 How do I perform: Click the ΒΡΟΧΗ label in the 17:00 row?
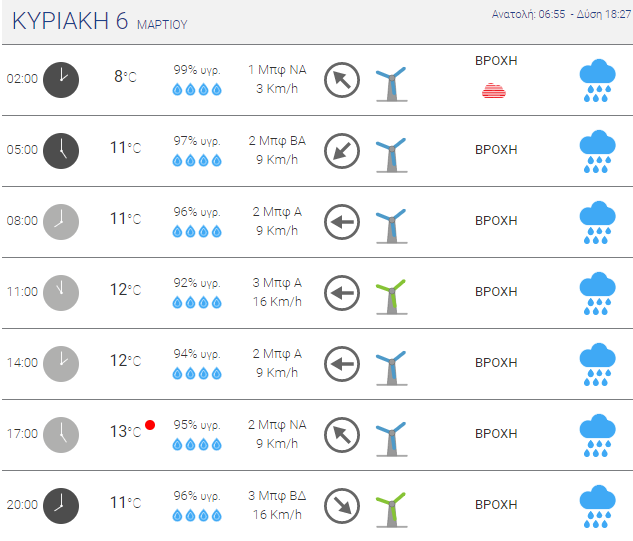(496, 434)
